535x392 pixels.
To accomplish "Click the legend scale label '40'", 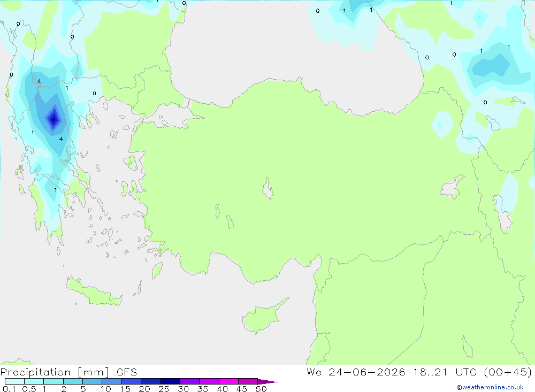I will point(222,389).
